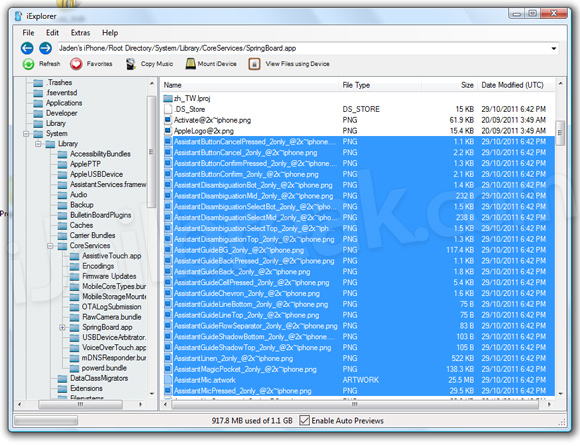Select AccessibilityBundles in folder tree
The width and height of the screenshot is (580, 446).
coord(100,154)
